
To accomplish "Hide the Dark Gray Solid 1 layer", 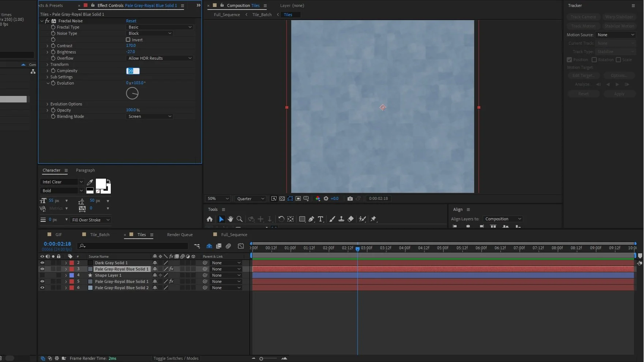I will pos(42,263).
